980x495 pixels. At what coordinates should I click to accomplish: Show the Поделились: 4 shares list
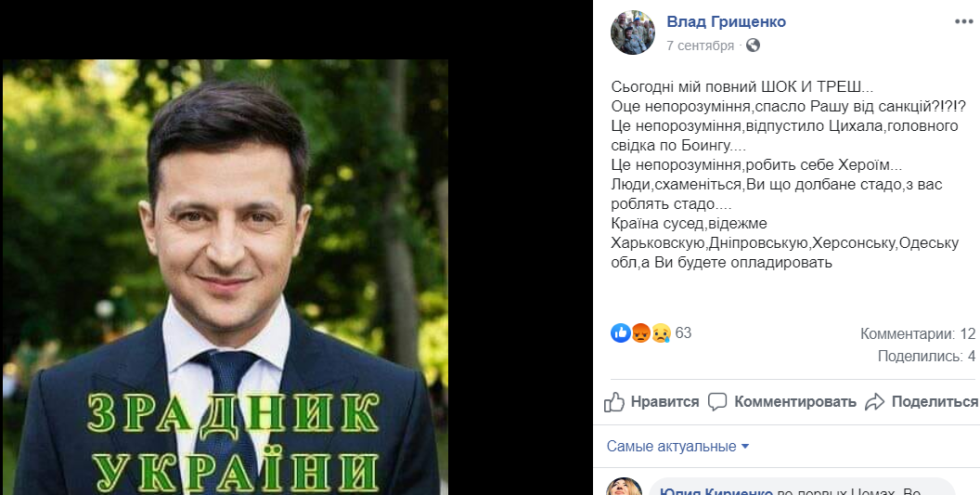[x=926, y=357]
